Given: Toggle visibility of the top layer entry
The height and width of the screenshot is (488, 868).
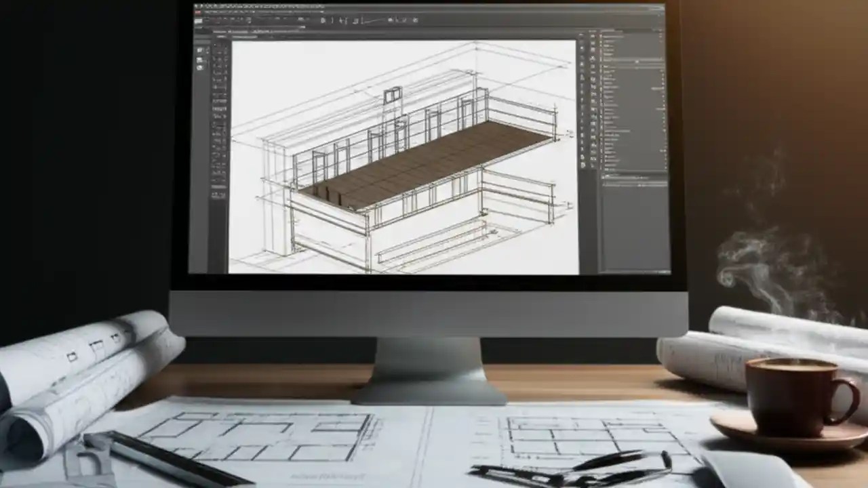Looking at the screenshot, I should 600,41.
